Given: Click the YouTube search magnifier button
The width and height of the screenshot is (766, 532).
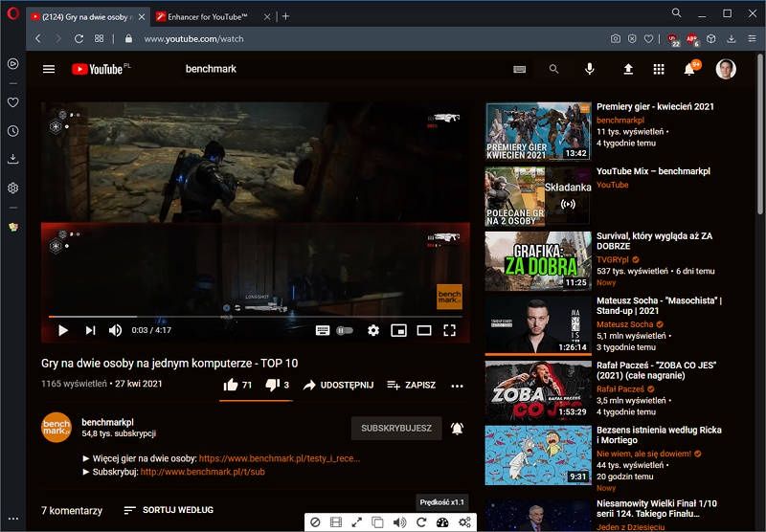Looking at the screenshot, I should coord(553,69).
